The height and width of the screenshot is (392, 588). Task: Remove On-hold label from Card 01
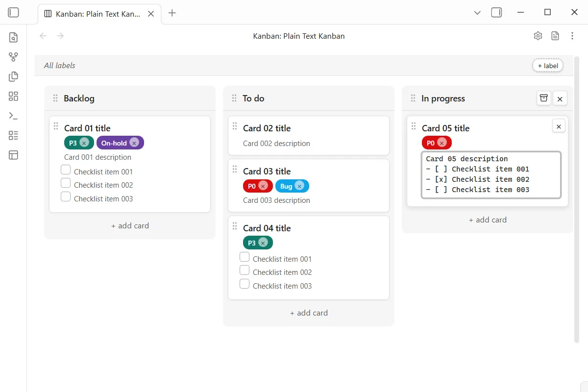[134, 143]
